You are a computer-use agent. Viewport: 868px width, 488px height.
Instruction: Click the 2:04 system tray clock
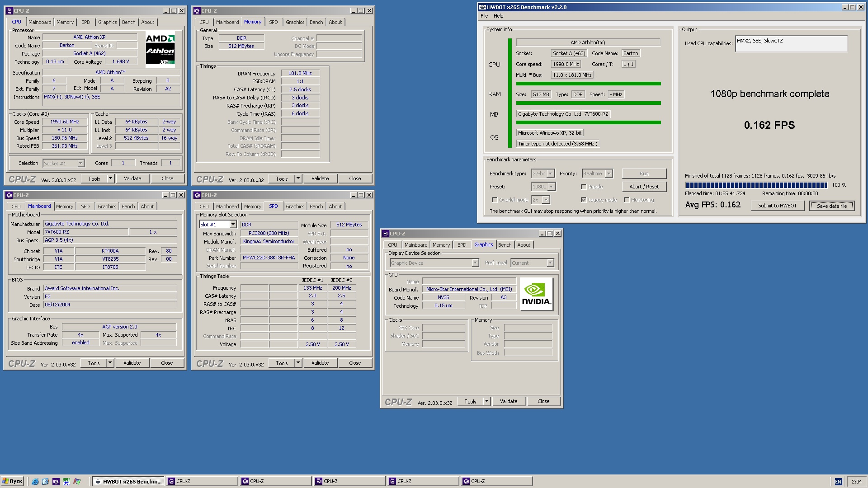(856, 482)
